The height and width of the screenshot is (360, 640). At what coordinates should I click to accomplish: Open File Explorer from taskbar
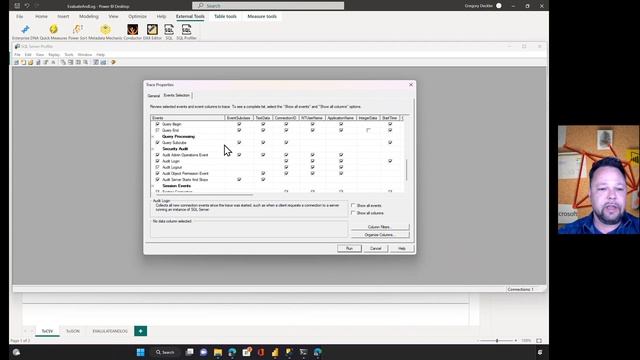click(218, 352)
